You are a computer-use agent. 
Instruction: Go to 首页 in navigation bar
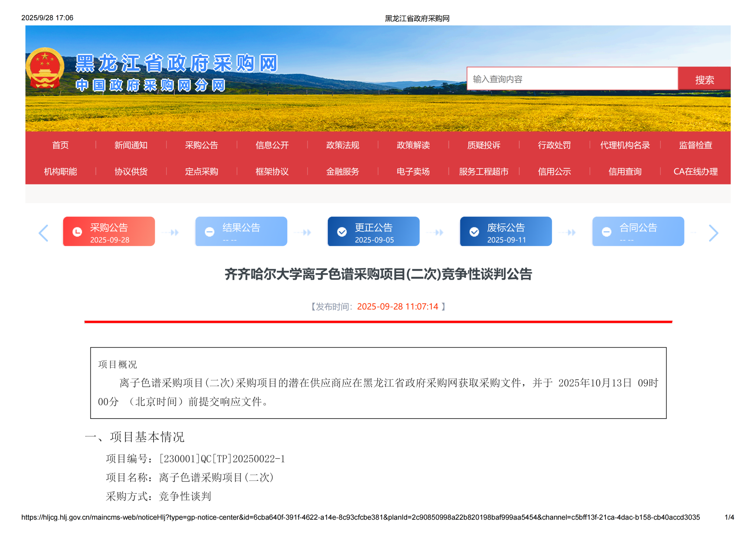[x=61, y=145]
